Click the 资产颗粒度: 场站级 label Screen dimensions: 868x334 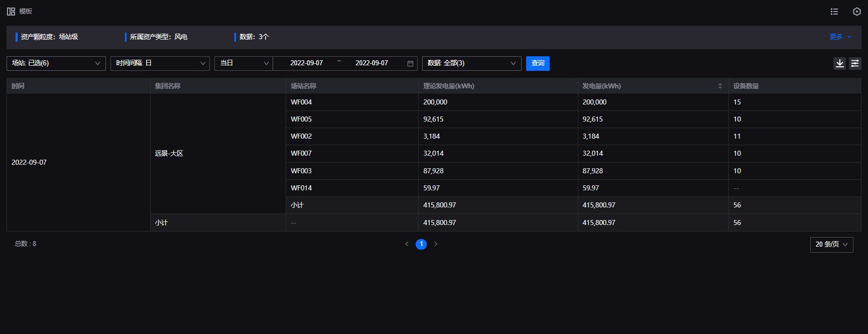click(49, 37)
